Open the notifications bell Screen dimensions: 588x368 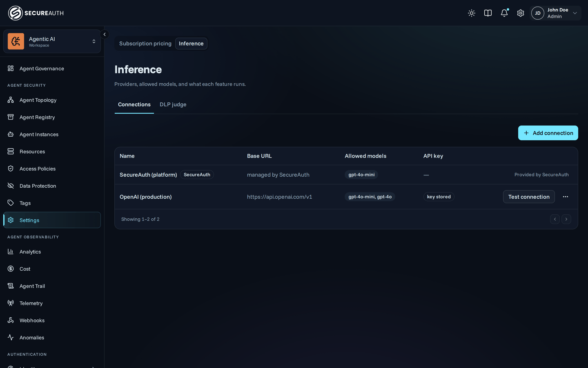point(504,13)
